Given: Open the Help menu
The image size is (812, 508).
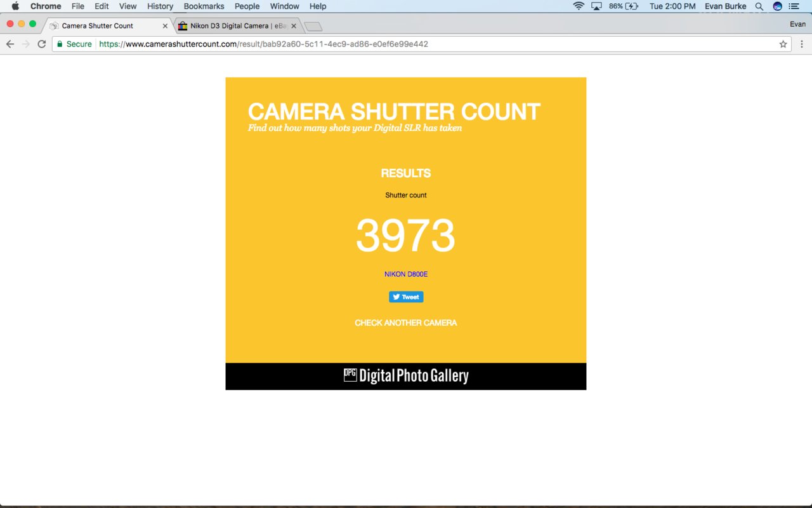Looking at the screenshot, I should (x=318, y=6).
